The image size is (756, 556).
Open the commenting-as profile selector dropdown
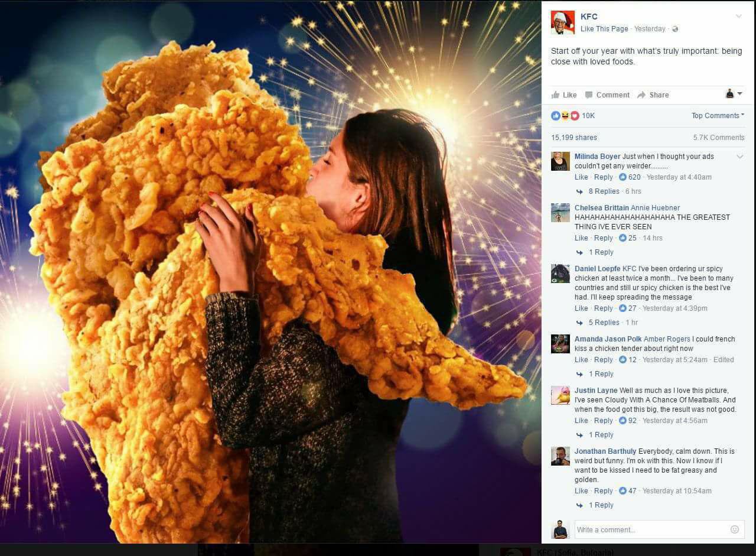tap(734, 94)
